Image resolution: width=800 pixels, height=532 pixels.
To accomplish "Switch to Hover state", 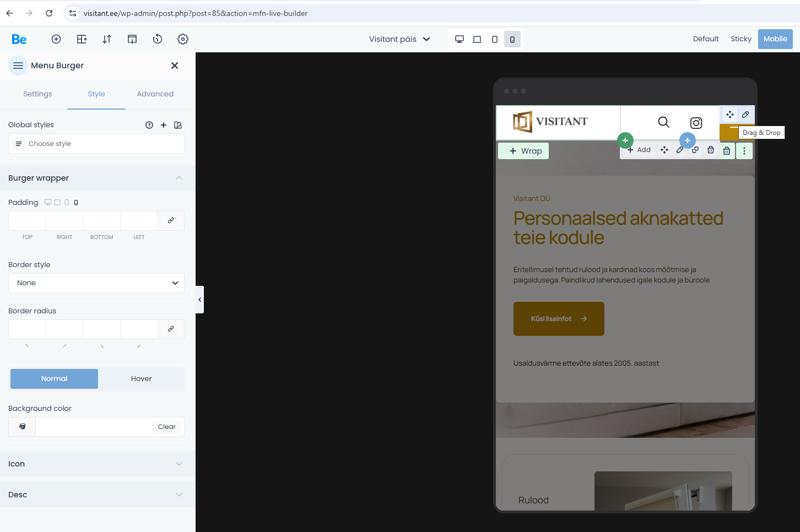I will [x=141, y=379].
